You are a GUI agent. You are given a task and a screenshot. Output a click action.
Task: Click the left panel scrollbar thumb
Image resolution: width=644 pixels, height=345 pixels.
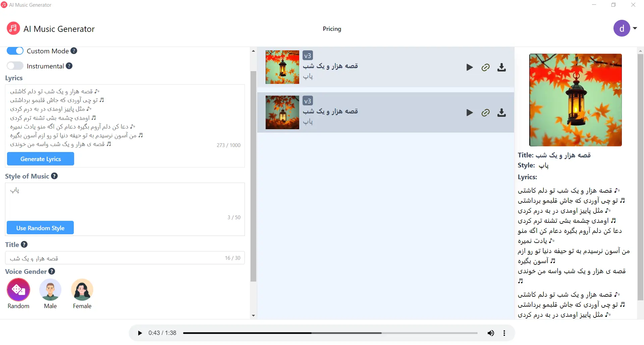click(253, 176)
